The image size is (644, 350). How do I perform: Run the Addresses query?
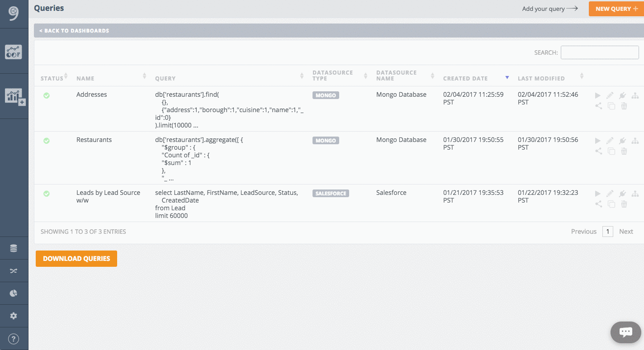click(598, 95)
